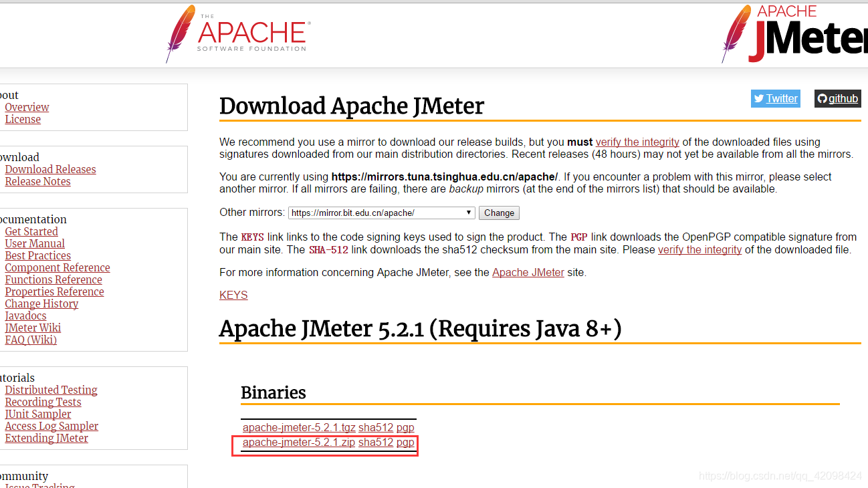Image resolution: width=868 pixels, height=488 pixels.
Task: Open JMeter Wiki link
Action: (33, 328)
